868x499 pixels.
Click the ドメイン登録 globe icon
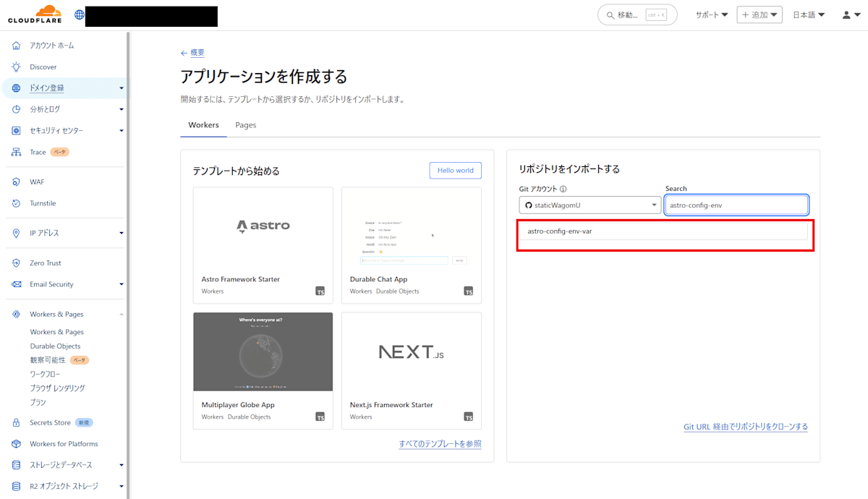coord(17,88)
